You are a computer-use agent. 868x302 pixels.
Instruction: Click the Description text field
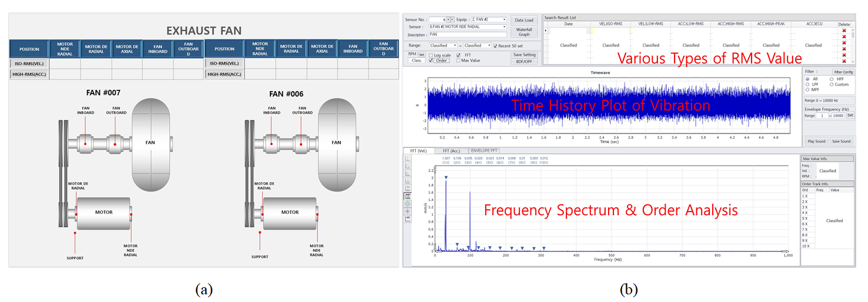468,35
